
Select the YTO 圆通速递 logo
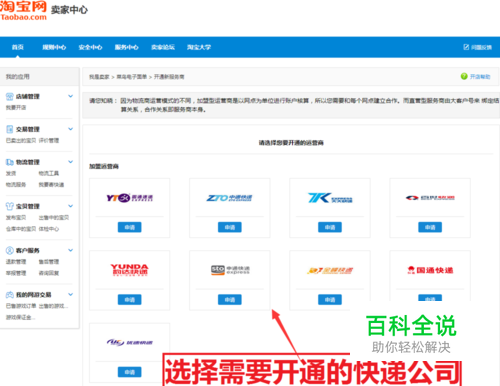130,198
